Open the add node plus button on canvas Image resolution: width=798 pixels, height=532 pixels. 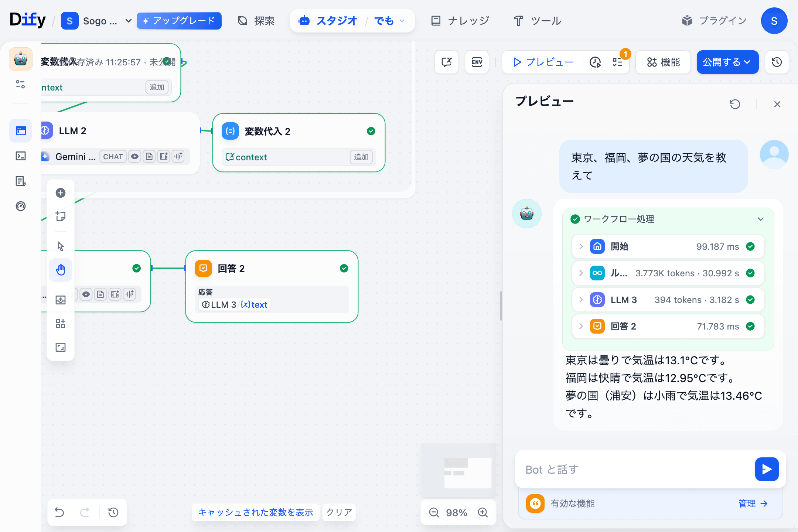point(61,193)
